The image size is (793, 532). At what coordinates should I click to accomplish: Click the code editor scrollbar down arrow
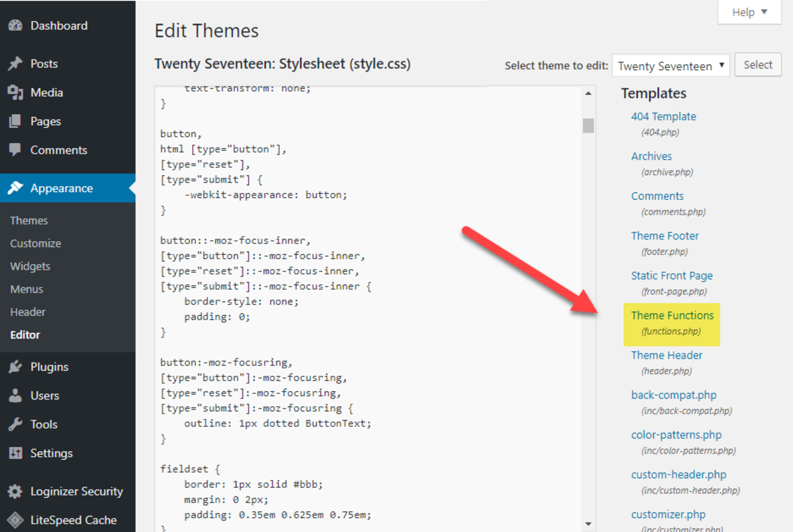coord(589,524)
